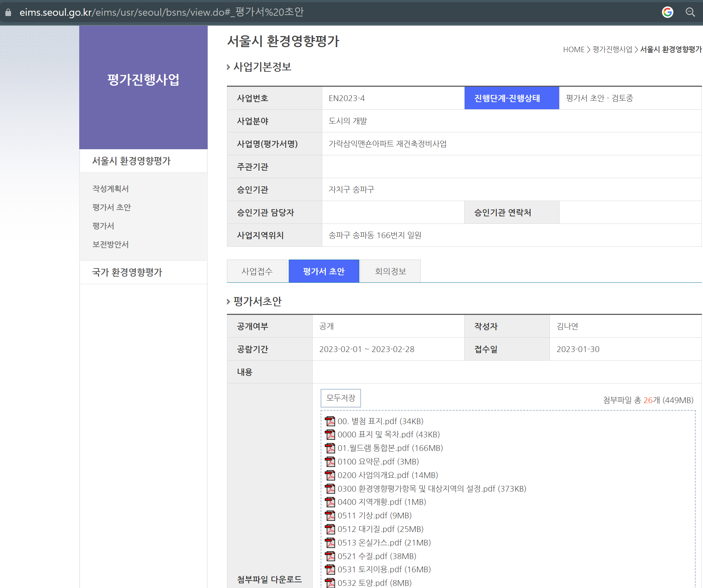The width and height of the screenshot is (703, 588).
Task: Click the Google icon in the address bar
Action: point(667,12)
